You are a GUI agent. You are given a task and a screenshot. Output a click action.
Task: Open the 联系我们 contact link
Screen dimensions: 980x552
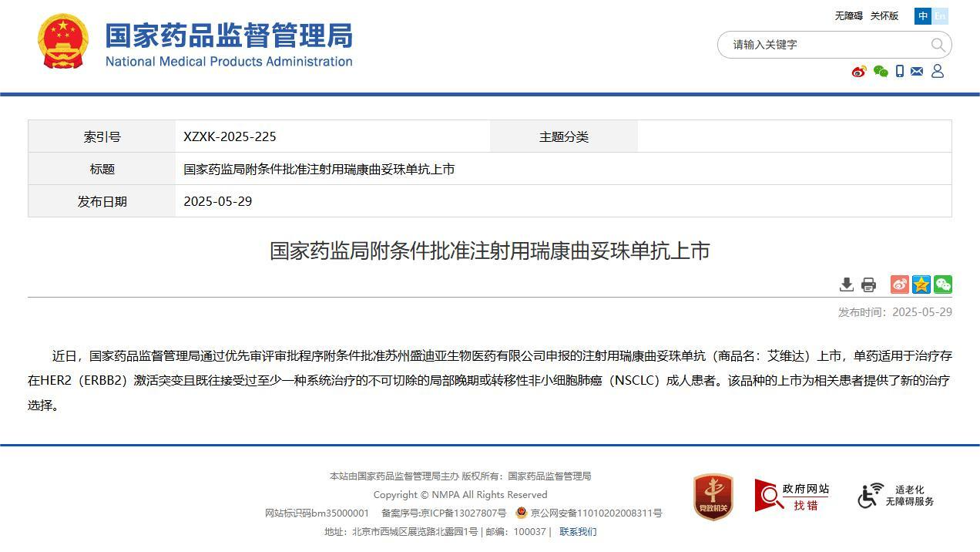click(578, 532)
